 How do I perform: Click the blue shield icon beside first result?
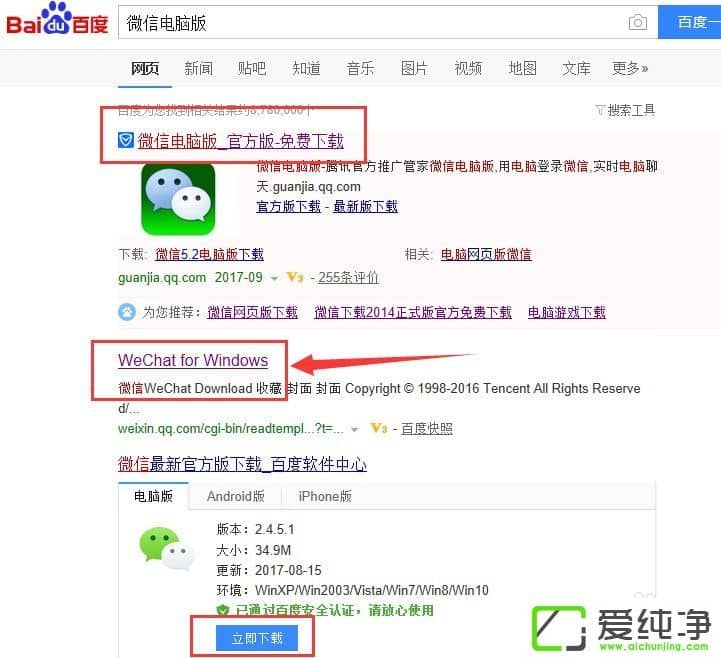click(126, 140)
